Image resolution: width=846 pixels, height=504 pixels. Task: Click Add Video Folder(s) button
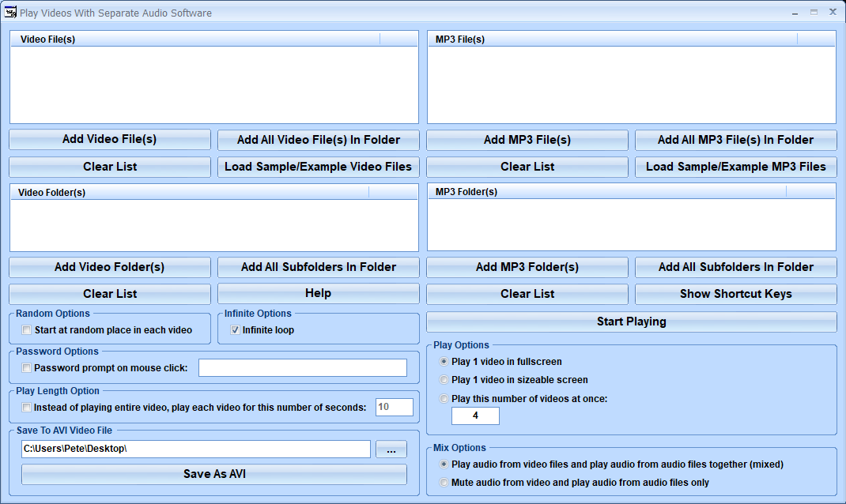[x=110, y=267]
